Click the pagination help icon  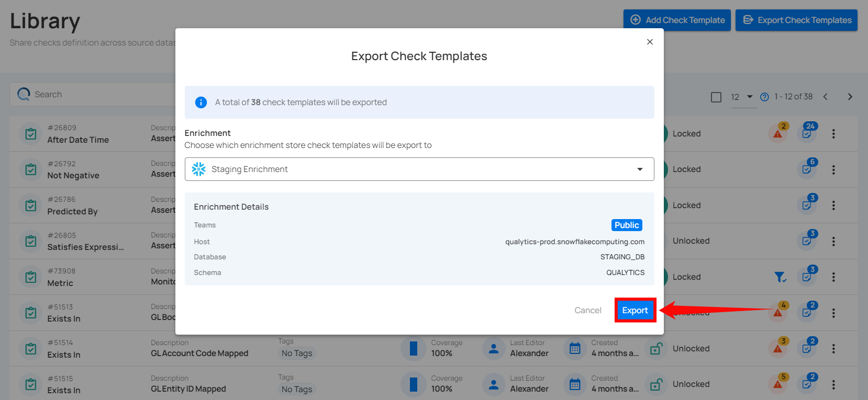[x=764, y=97]
